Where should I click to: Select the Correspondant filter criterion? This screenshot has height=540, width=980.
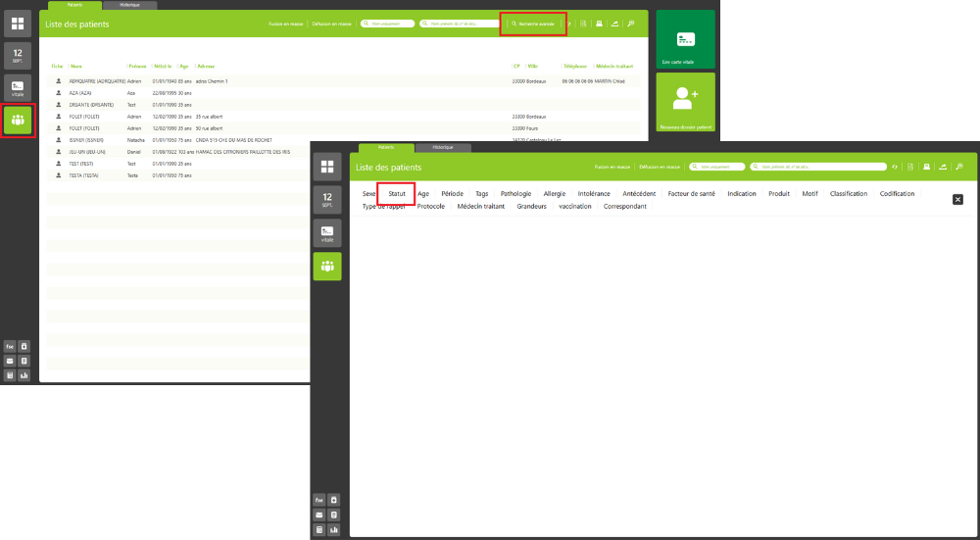pos(624,207)
